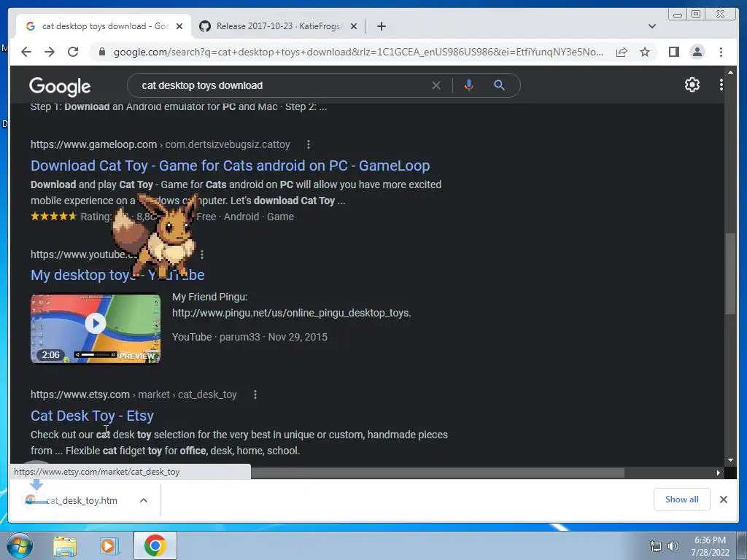Open the network tray icon
The width and height of the screenshot is (747, 560).
point(656,546)
